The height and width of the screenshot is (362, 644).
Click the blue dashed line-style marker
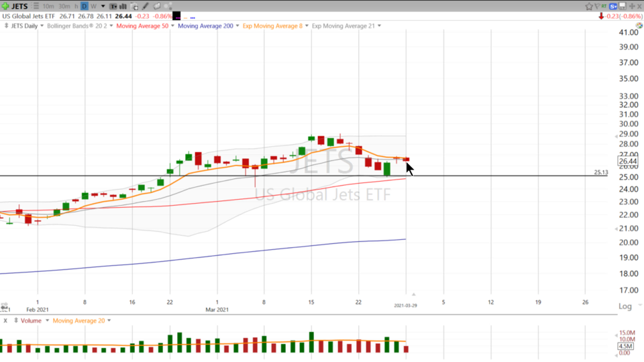point(193,17)
